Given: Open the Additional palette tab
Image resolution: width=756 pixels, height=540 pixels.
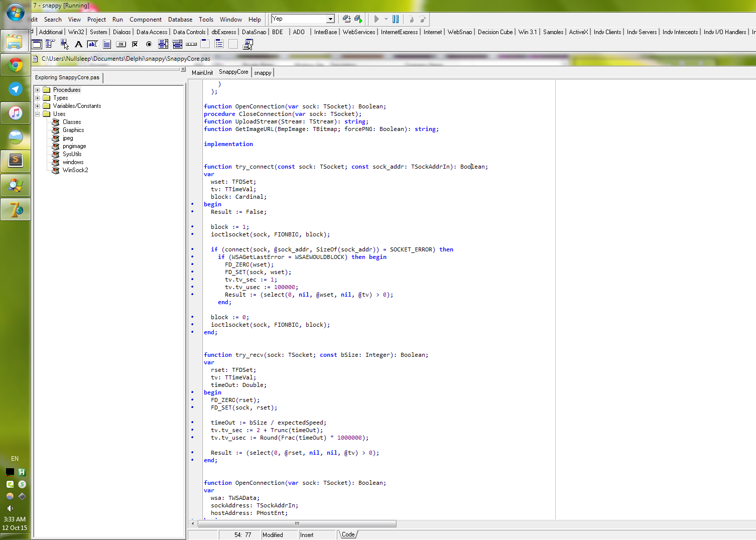Looking at the screenshot, I should coord(51,32).
